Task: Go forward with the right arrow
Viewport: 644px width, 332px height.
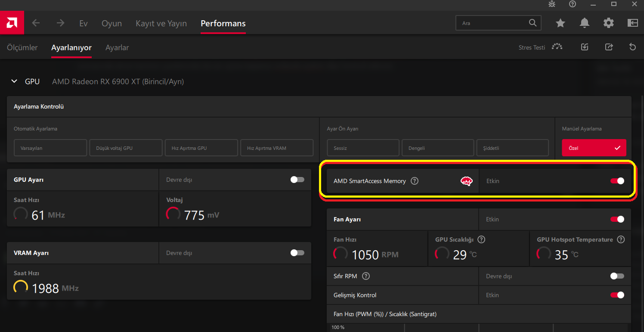Action: click(x=60, y=23)
